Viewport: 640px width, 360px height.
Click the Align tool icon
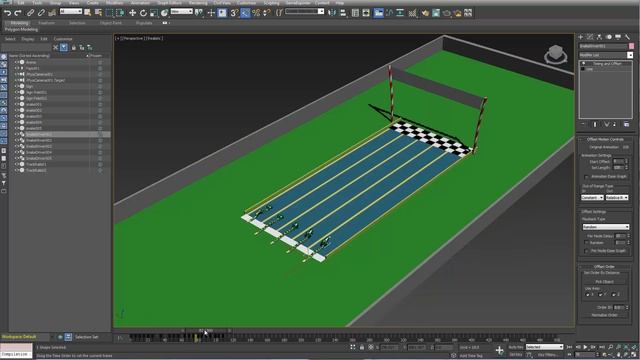pos(343,13)
